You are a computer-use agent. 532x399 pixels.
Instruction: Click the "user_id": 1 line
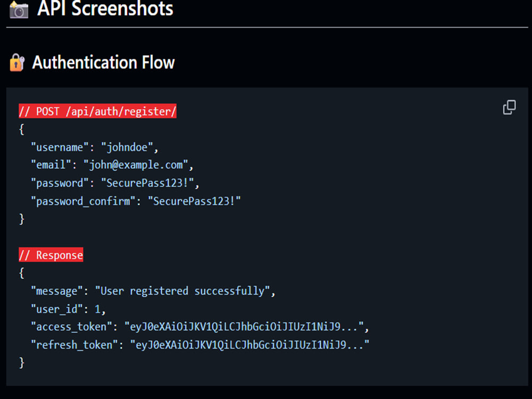tap(69, 309)
